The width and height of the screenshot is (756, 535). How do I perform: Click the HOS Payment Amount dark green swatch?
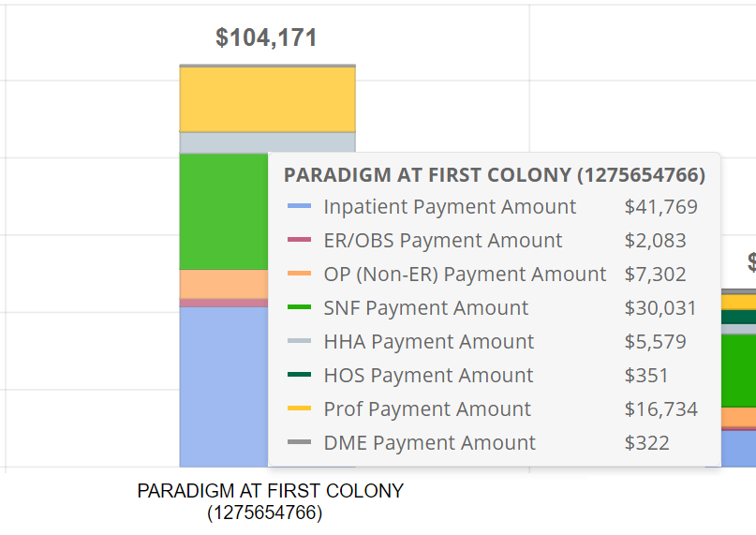point(299,375)
